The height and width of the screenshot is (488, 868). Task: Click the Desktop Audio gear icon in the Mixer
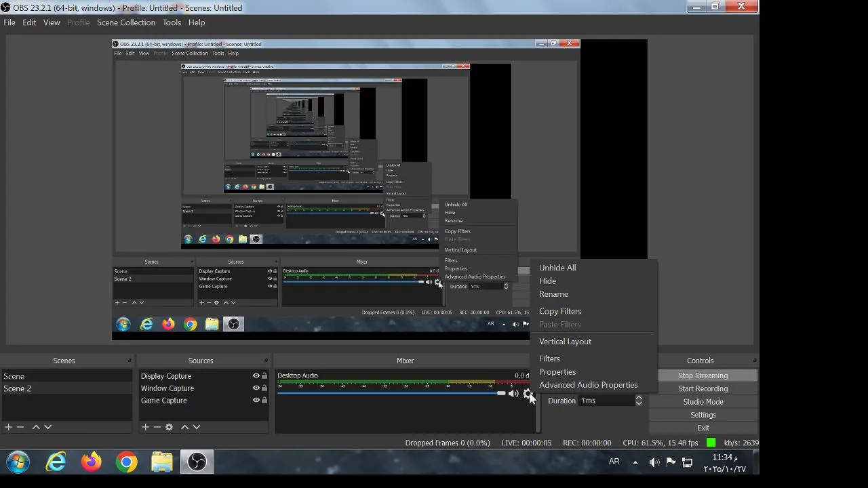pos(527,394)
